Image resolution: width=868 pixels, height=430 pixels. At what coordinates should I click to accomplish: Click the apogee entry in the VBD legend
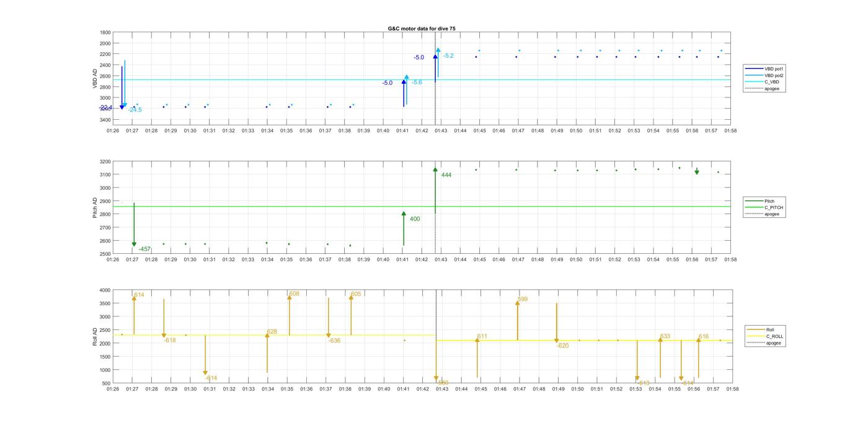(x=763, y=88)
